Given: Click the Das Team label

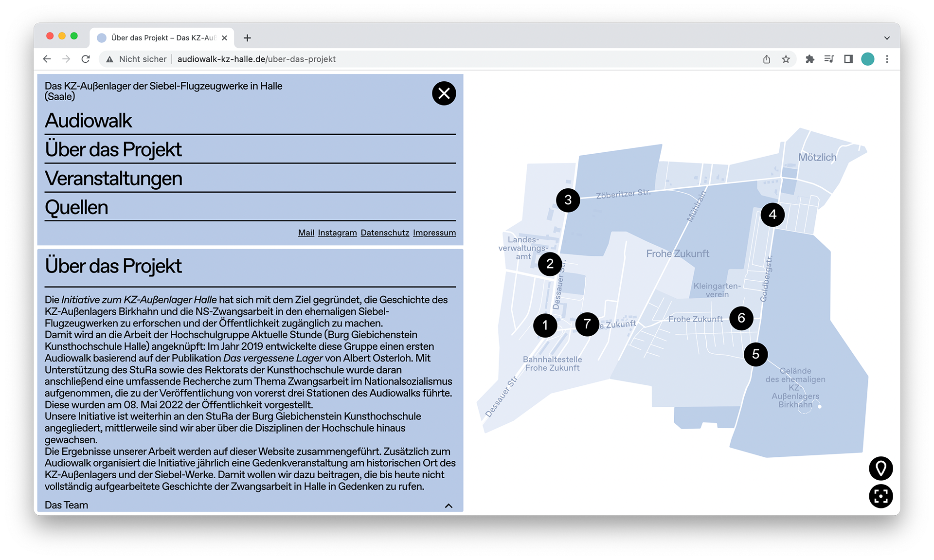Looking at the screenshot, I should (66, 506).
